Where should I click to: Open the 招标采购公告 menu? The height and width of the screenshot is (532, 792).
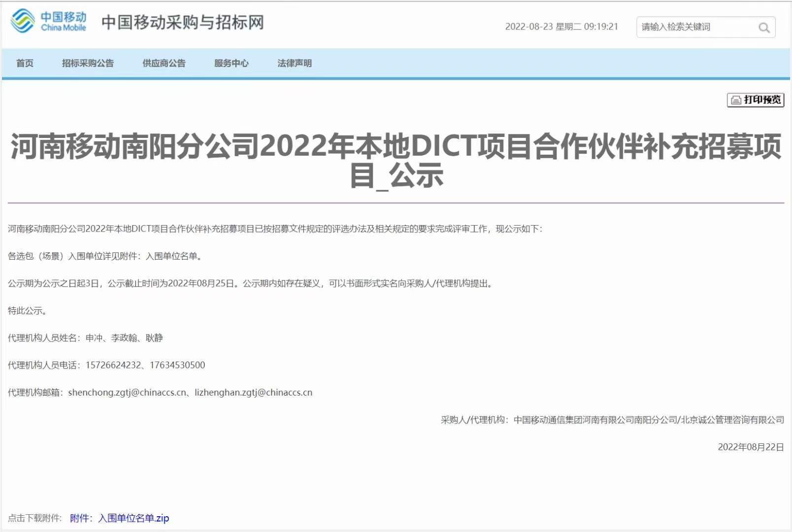click(x=88, y=63)
